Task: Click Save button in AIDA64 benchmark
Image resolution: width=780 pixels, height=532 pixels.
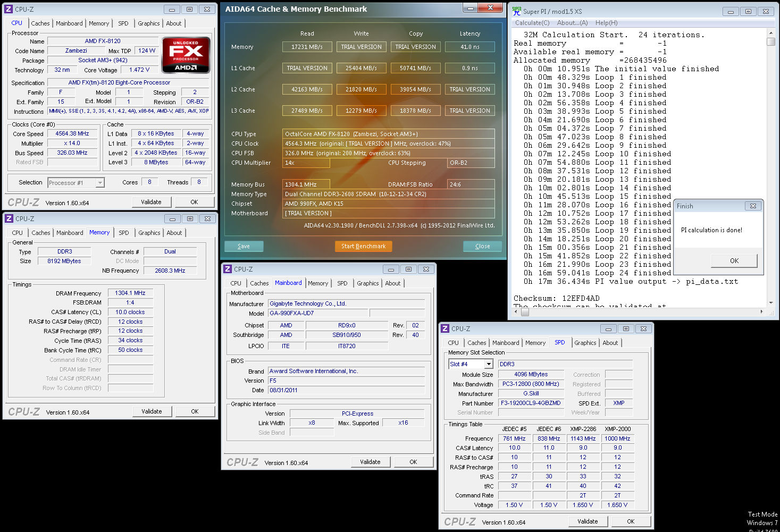Action: point(244,246)
